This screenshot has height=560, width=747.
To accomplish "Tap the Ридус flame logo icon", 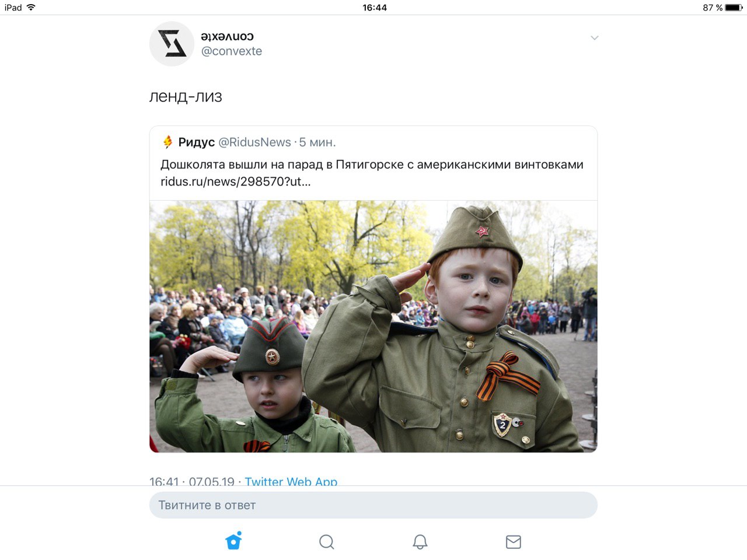I will point(167,142).
